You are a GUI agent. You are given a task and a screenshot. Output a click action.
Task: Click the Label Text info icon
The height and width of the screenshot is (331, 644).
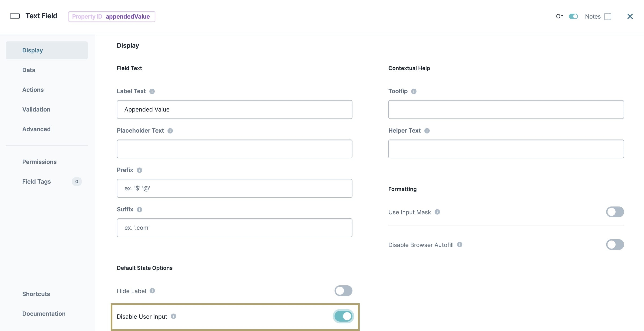click(x=152, y=92)
